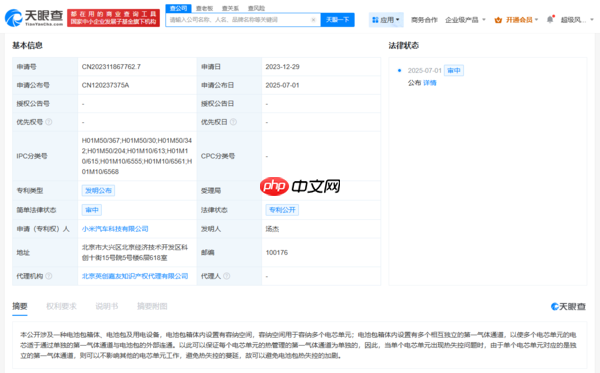The height and width of the screenshot is (373, 600).
Task: Switch to the 摘要附图 tab
Action: click(152, 306)
